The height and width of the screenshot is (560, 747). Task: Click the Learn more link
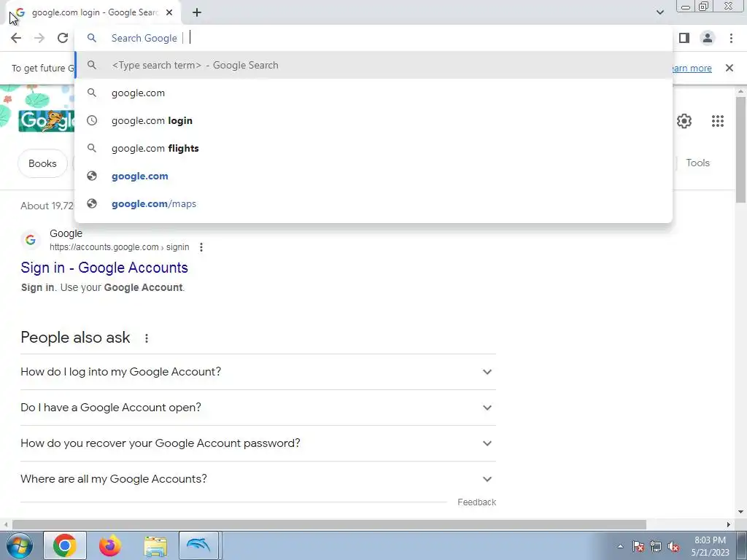(692, 68)
